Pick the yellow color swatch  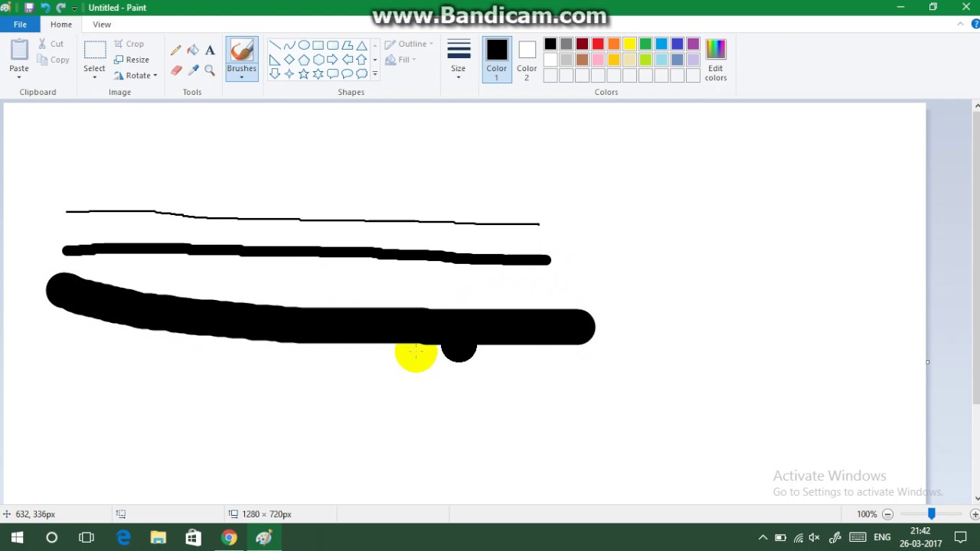(x=629, y=44)
